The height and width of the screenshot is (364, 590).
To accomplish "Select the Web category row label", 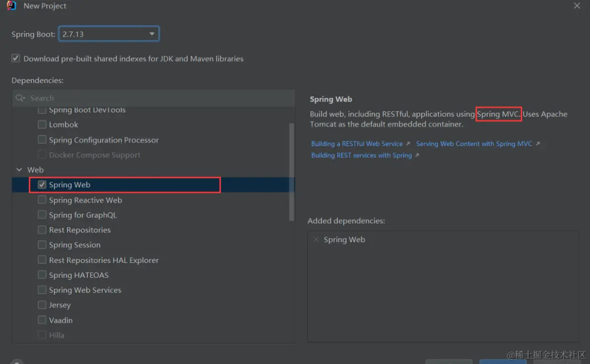I will pyautogui.click(x=35, y=169).
